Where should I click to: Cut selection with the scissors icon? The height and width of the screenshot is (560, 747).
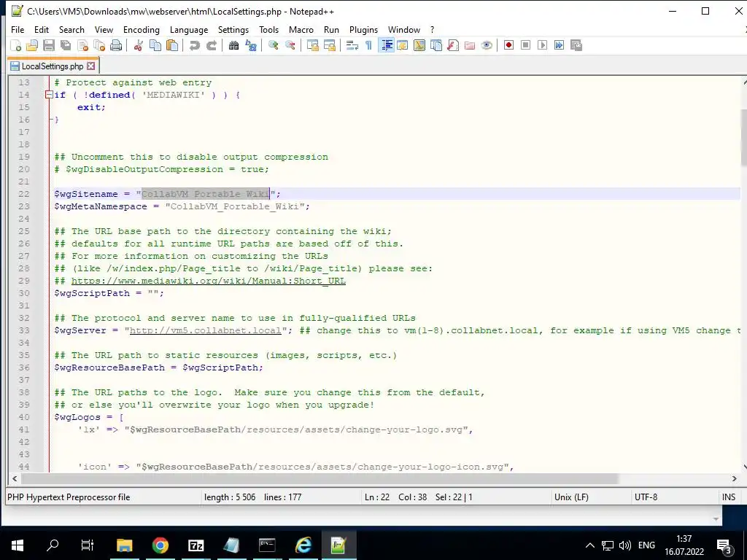[x=138, y=45]
